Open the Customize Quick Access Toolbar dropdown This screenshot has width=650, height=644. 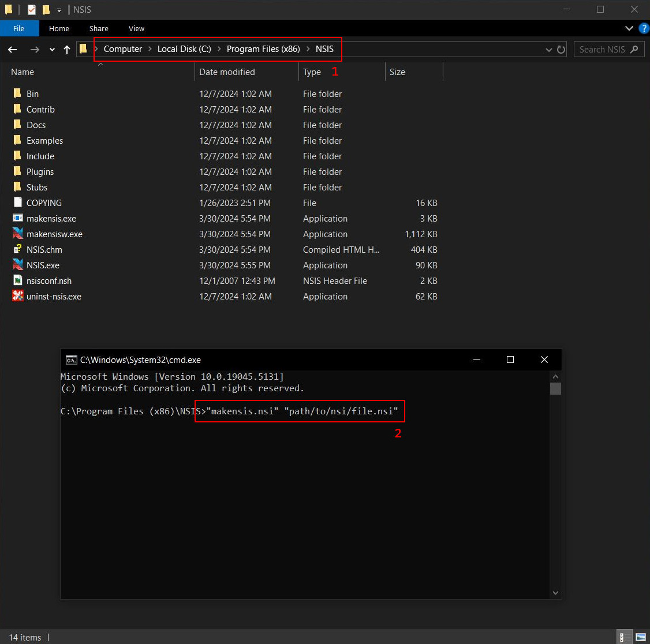59,10
